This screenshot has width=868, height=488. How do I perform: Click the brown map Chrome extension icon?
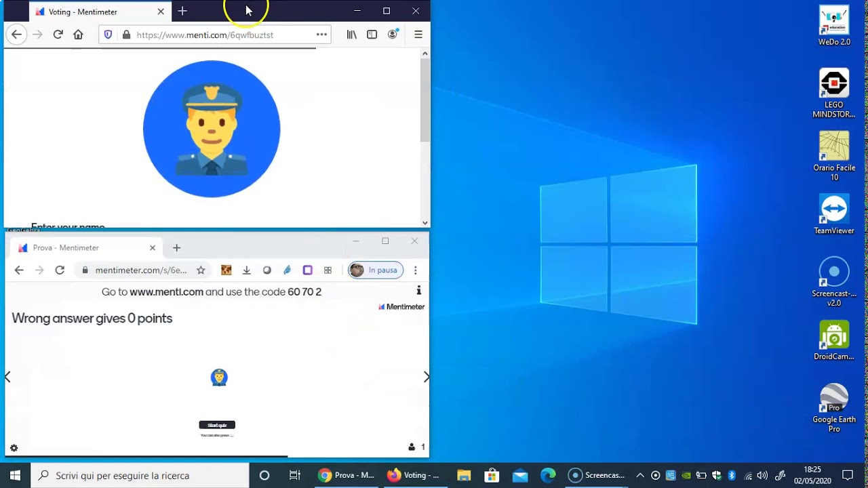click(226, 270)
